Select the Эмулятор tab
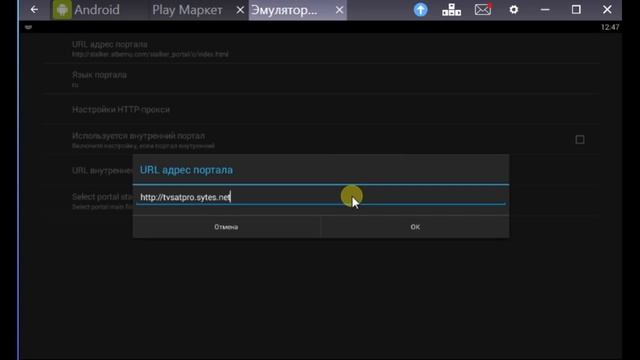 [284, 10]
